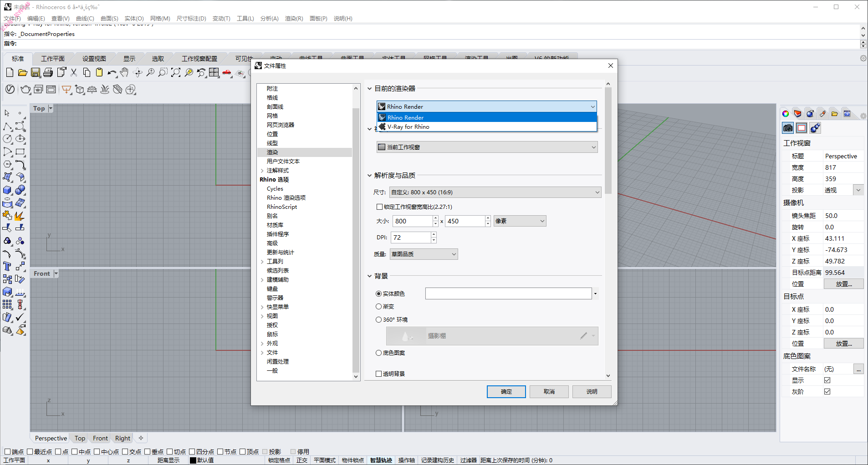Image resolution: width=868 pixels, height=465 pixels.
Task: Uncheck the 灰阶 checkbox in the properties panel
Action: pos(827,392)
